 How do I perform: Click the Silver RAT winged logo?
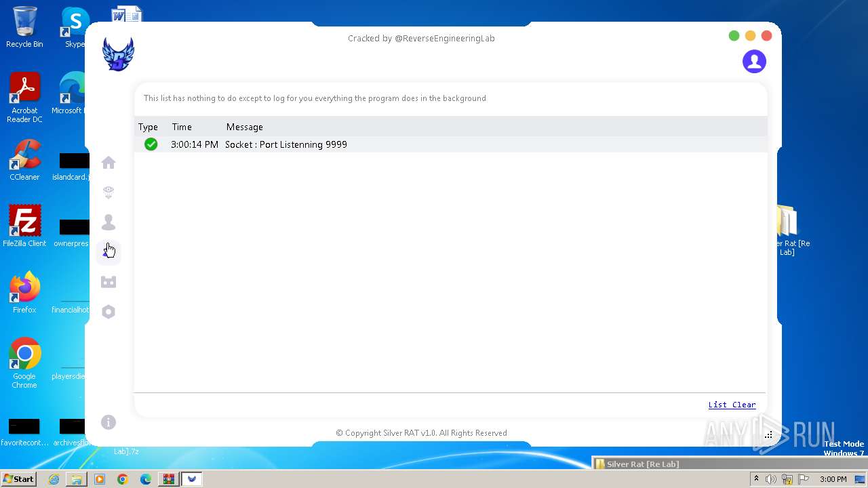point(118,54)
